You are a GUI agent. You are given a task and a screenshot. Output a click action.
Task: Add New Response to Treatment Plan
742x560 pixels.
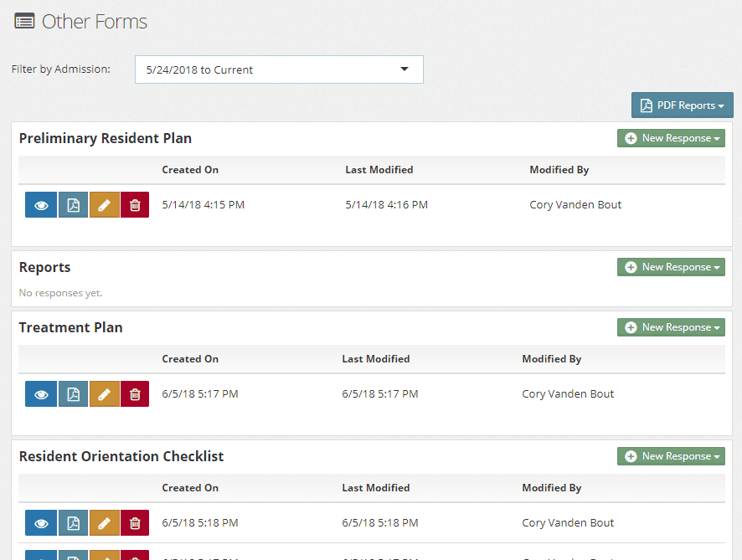(671, 327)
